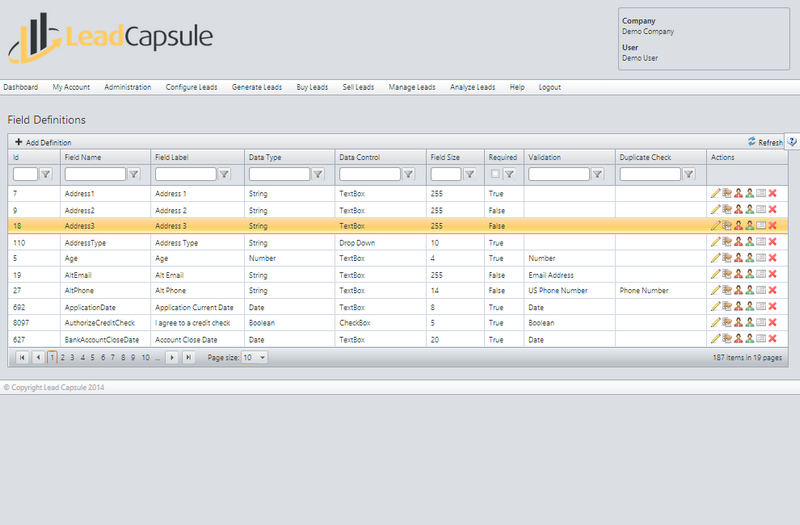Click the Duplicate Check filter input box
This screenshot has width=800, height=525.
[650, 174]
